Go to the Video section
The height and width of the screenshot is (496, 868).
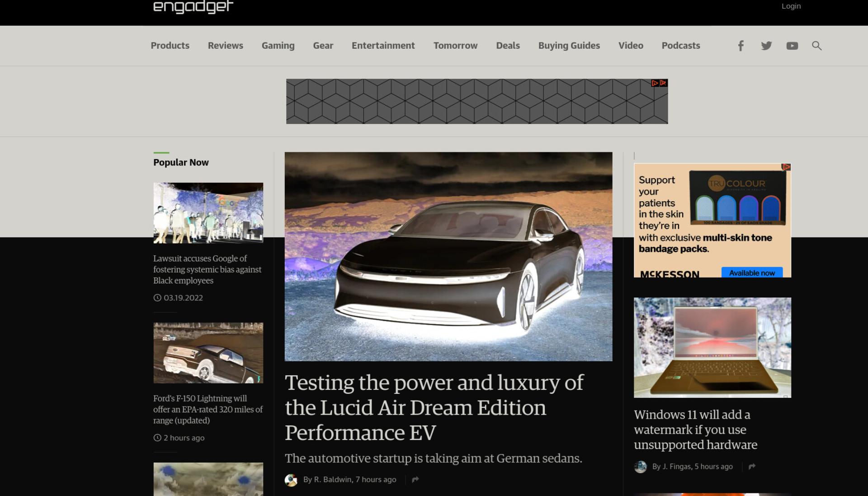[x=631, y=46]
